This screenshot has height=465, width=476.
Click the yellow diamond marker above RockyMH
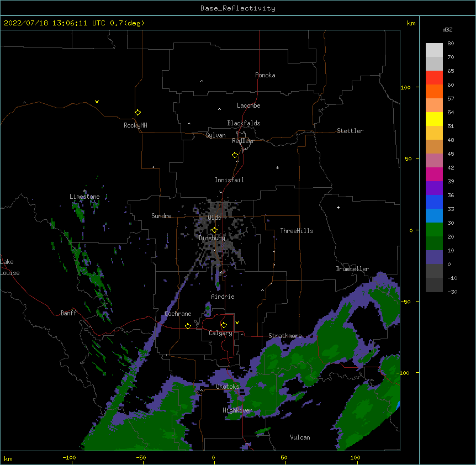coord(137,112)
